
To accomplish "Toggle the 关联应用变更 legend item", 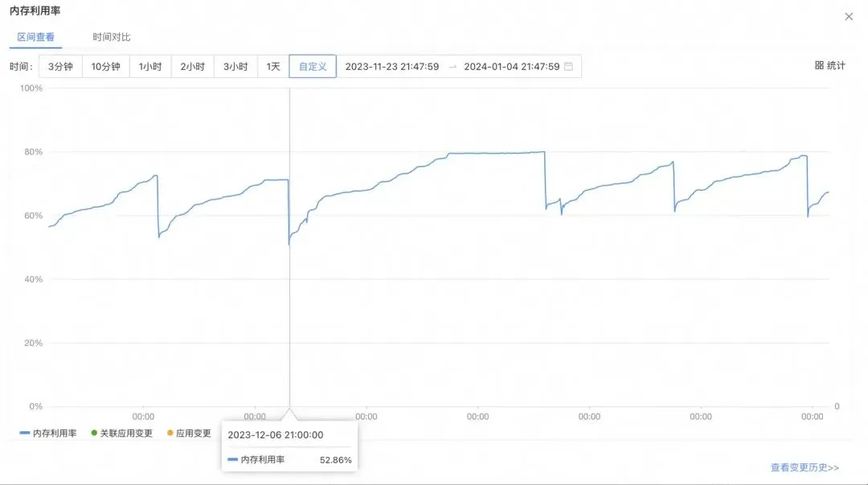I will tap(121, 434).
